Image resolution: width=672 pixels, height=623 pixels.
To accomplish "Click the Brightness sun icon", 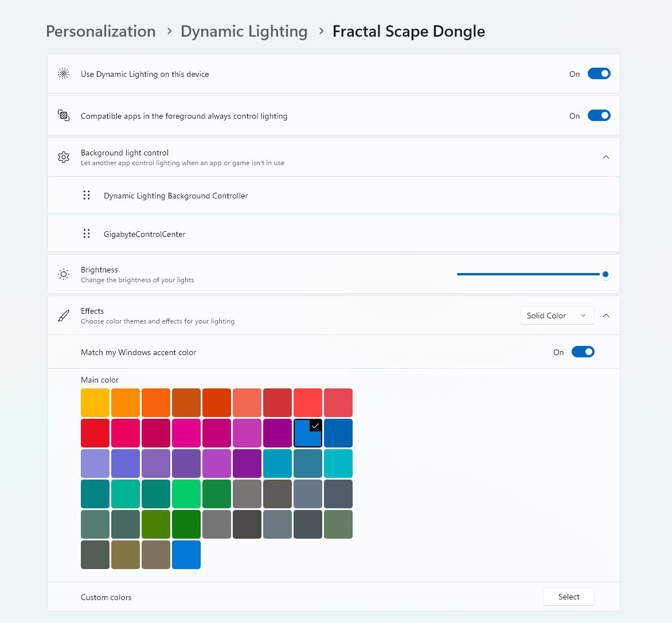I will [64, 274].
